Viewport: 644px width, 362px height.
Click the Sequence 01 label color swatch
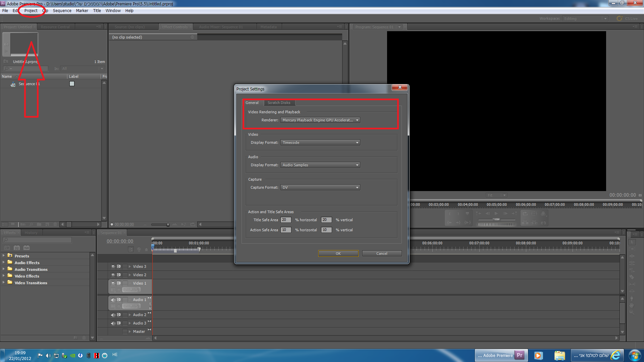point(72,84)
